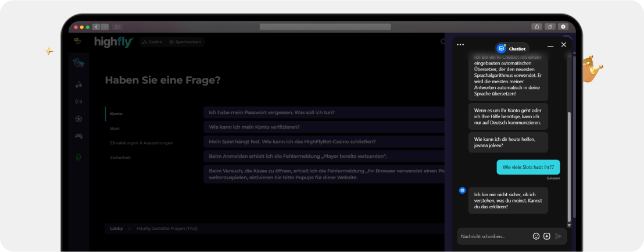Select the Boni FAQ category
Image resolution: width=644 pixels, height=252 pixels.
click(115, 128)
